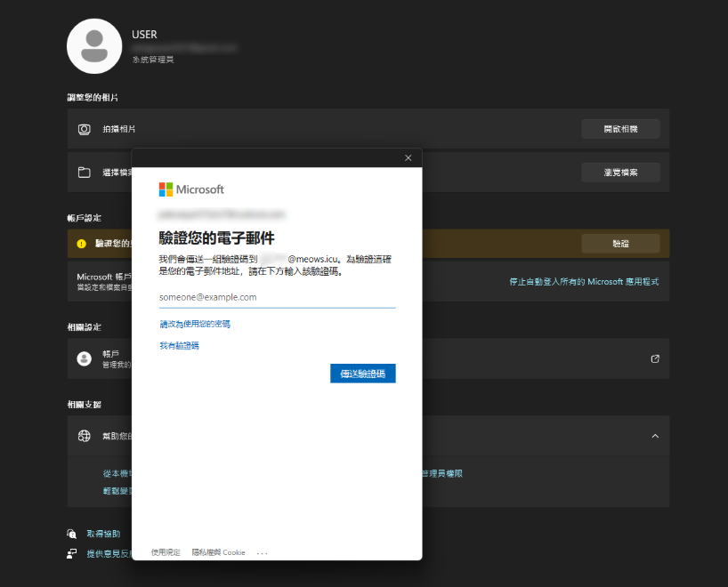
Task: Click the account person icon under related settings
Action: point(84,358)
